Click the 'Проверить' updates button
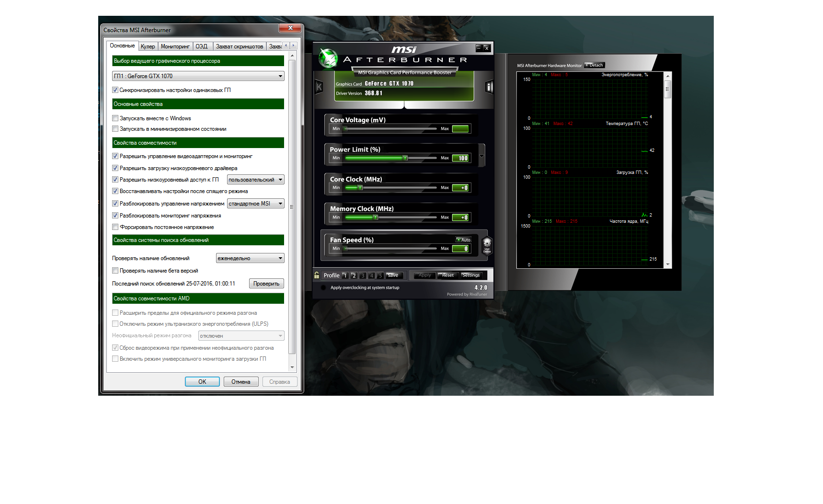 click(x=266, y=284)
